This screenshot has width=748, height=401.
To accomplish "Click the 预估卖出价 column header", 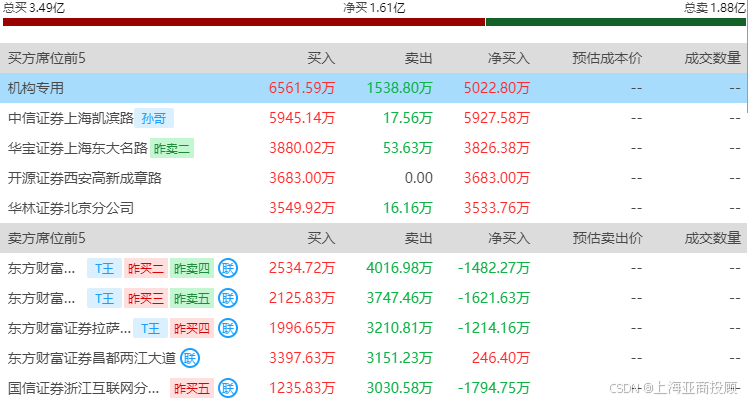I will click(607, 238).
